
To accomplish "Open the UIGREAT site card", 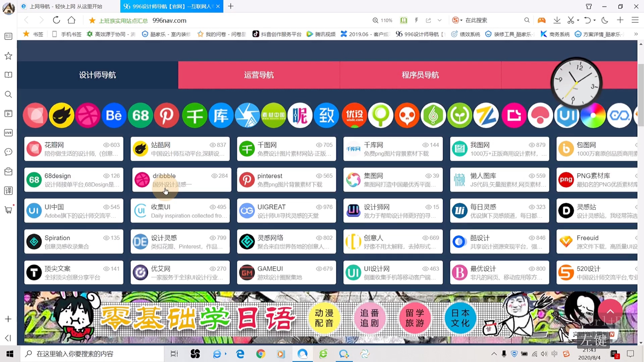I will (286, 211).
